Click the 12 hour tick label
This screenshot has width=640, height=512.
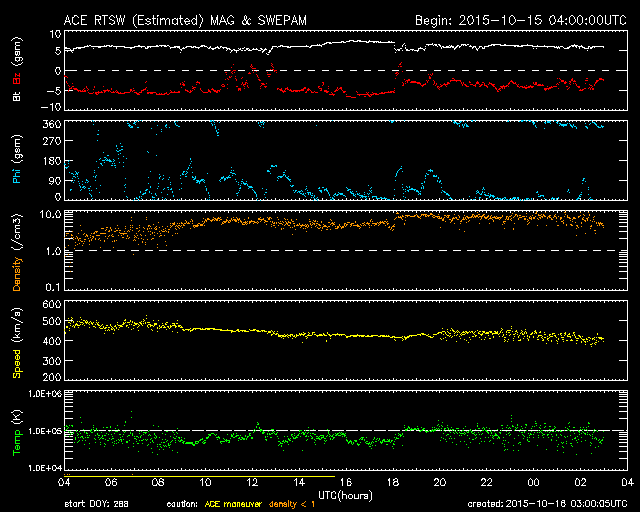(x=252, y=482)
